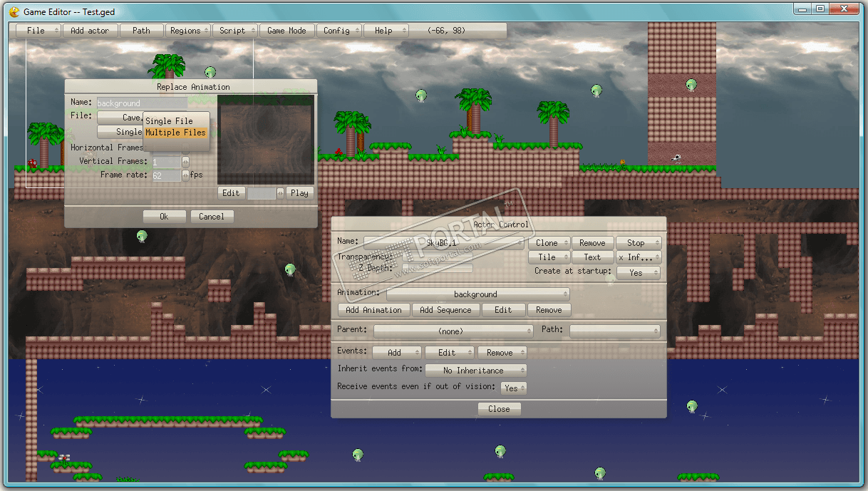Adjust the Transparency slider
Viewport: 868px width, 491px height.
click(x=437, y=257)
